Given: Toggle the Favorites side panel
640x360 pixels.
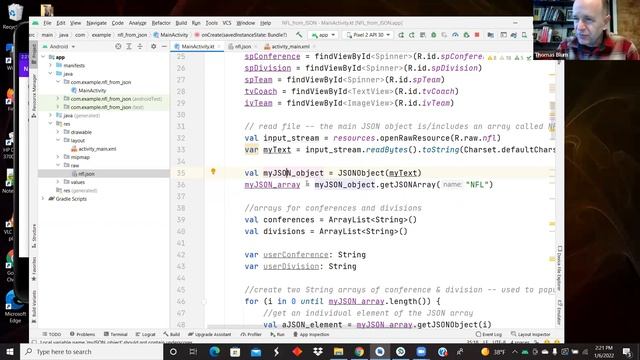Looking at the screenshot, I should (x=34, y=269).
